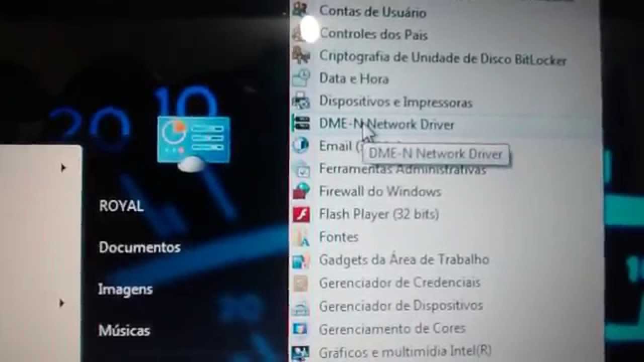The width and height of the screenshot is (644, 362).
Task: Open Ferramentas Administrativas text entry
Action: tap(403, 169)
